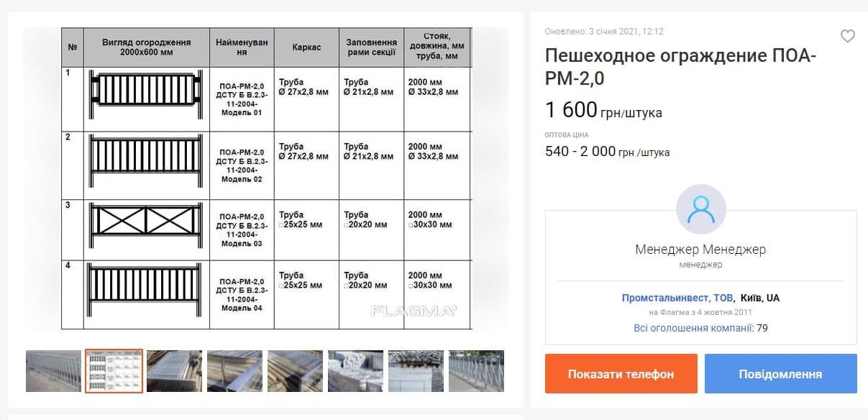Click the Повідомлення button

tap(781, 373)
